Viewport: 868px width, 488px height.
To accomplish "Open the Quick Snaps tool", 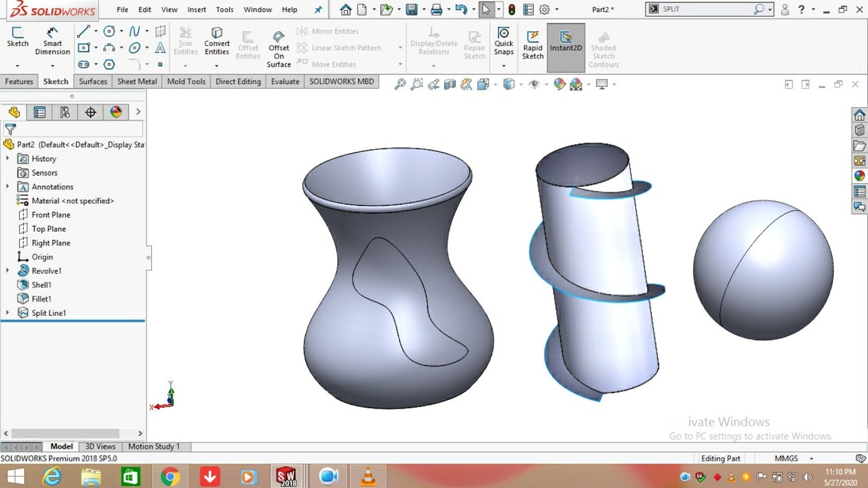I will tap(504, 41).
